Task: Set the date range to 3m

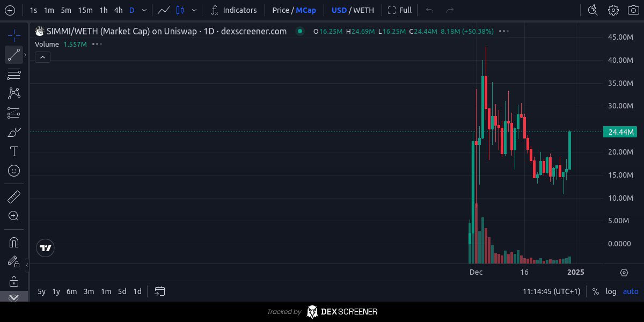Action: coord(89,291)
